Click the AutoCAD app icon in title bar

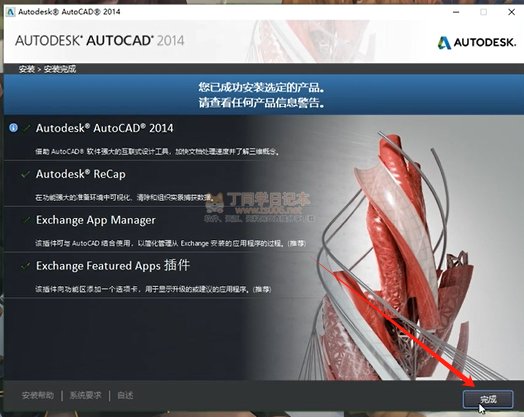click(x=11, y=12)
